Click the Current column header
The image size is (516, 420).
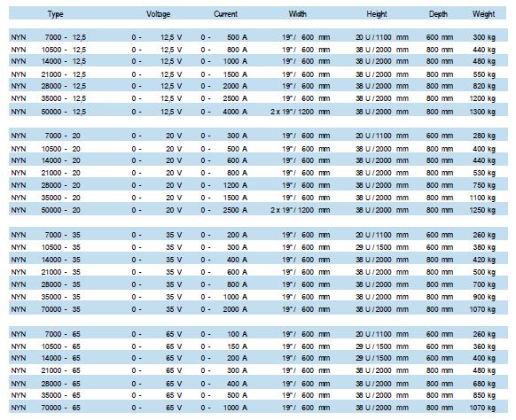[225, 14]
